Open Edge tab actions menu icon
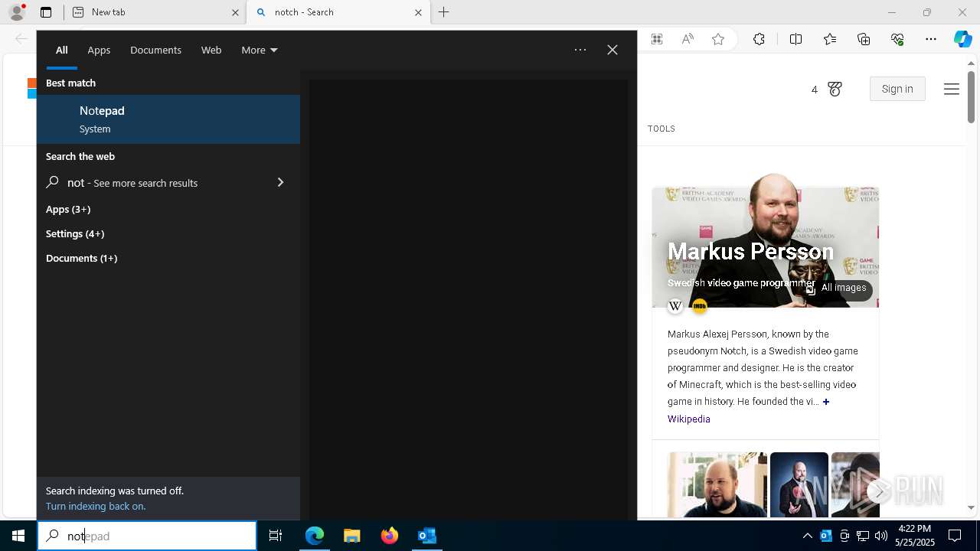Viewport: 980px width, 551px height. tap(46, 12)
